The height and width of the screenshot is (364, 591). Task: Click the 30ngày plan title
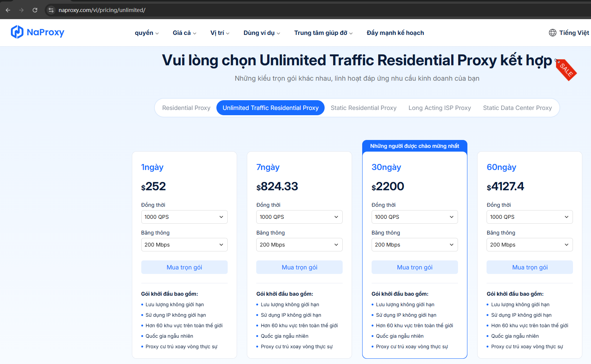(386, 167)
